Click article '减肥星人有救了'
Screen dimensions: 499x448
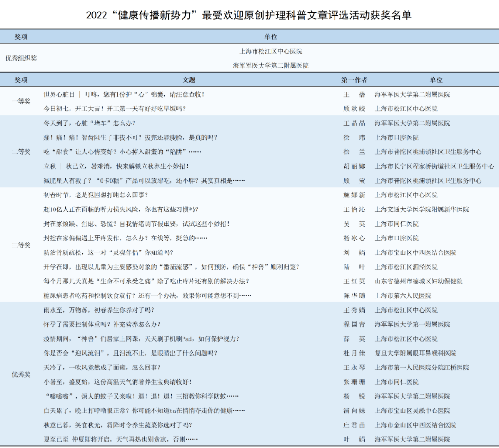pyautogui.click(x=144, y=180)
